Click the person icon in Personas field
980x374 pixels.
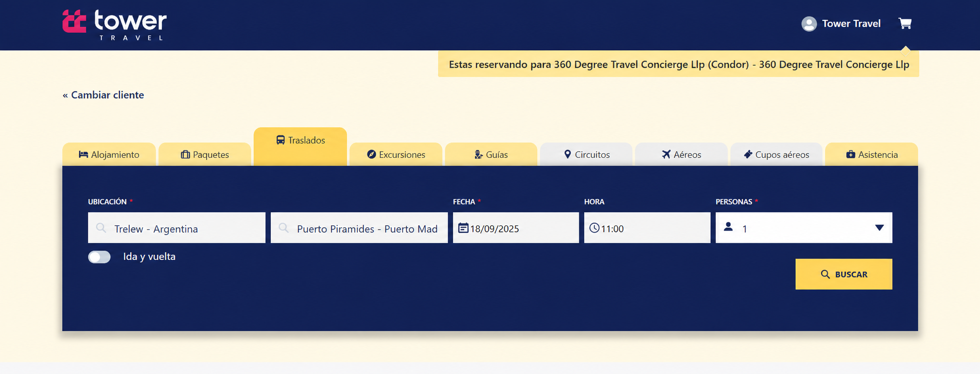[728, 226]
